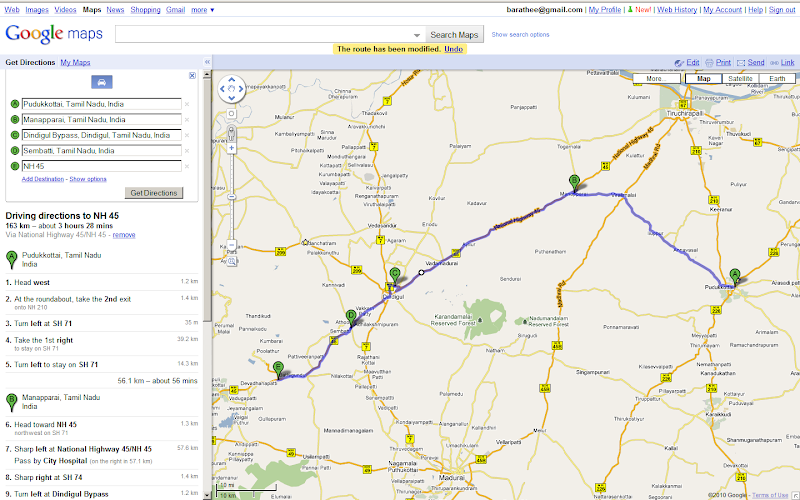Image resolution: width=800 pixels, height=500 pixels.
Task: Click map marker D near Sembatti
Action: tap(351, 318)
